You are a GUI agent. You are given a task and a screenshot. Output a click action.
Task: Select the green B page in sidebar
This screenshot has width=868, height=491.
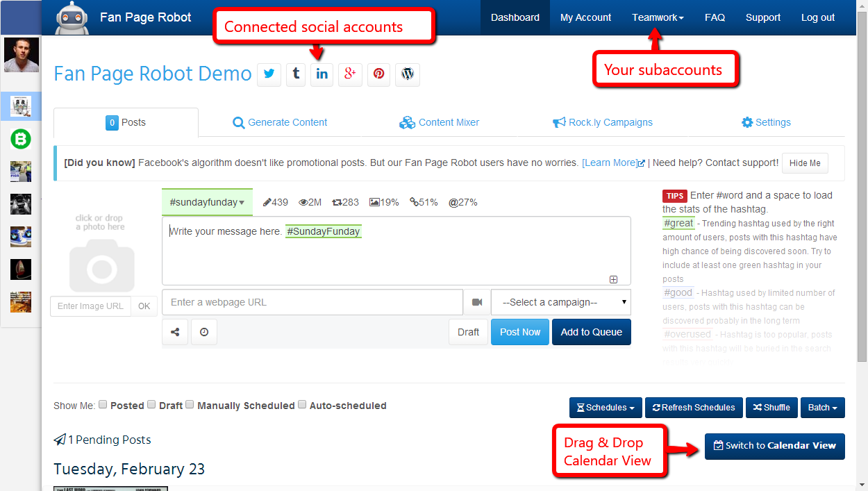[20, 140]
